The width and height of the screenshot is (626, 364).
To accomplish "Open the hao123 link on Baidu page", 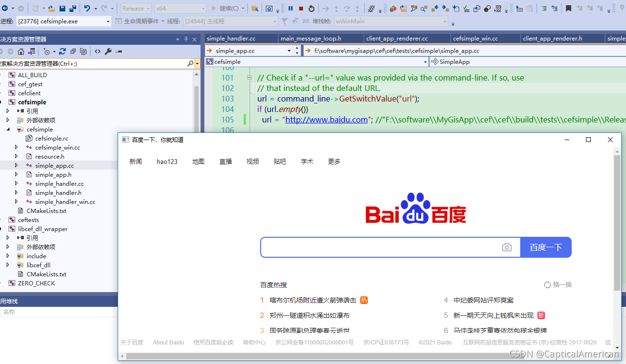I will (x=167, y=162).
